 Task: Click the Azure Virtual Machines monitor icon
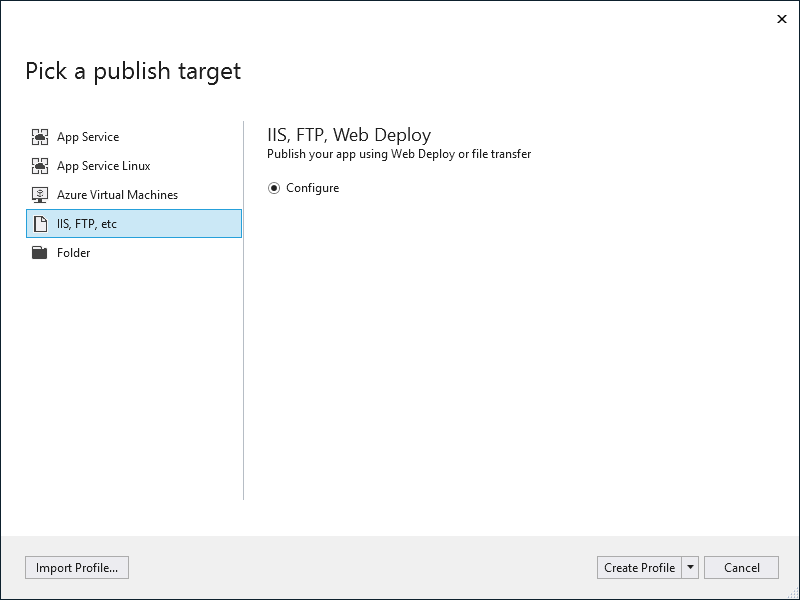pyautogui.click(x=40, y=195)
